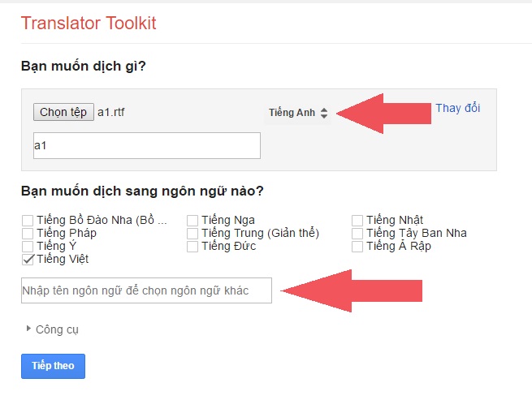Check the Tiếng Tây Ban Nha checkbox
The width and height of the screenshot is (532, 400).
click(357, 233)
